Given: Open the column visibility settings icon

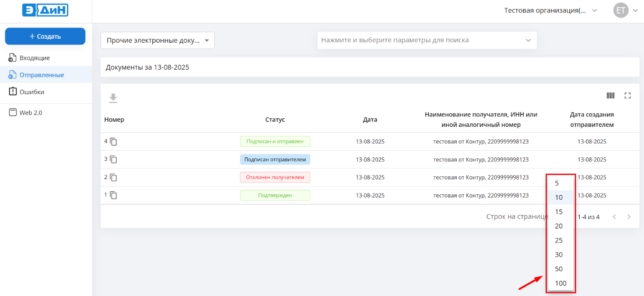Looking at the screenshot, I should click(x=610, y=95).
